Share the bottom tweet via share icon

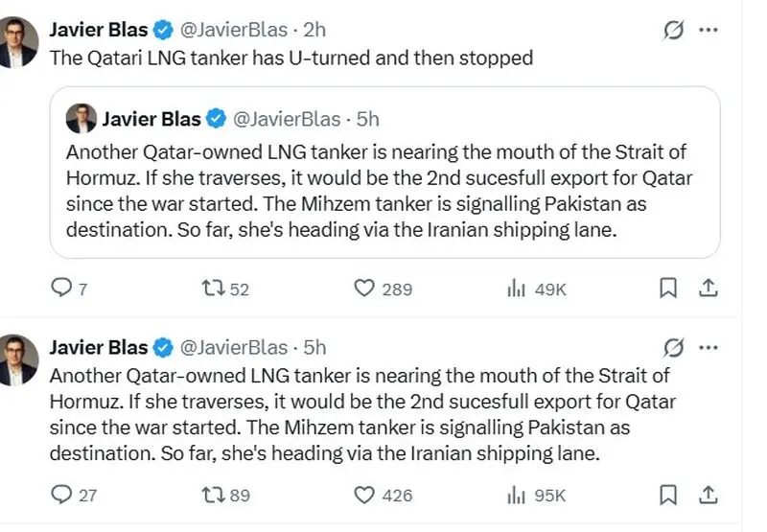[x=709, y=495]
